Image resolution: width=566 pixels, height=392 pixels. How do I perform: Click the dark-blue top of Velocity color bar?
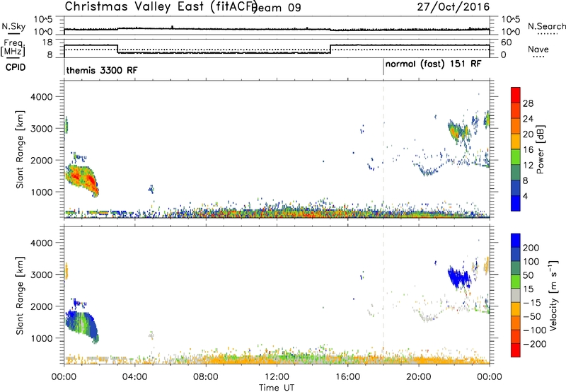coord(516,241)
